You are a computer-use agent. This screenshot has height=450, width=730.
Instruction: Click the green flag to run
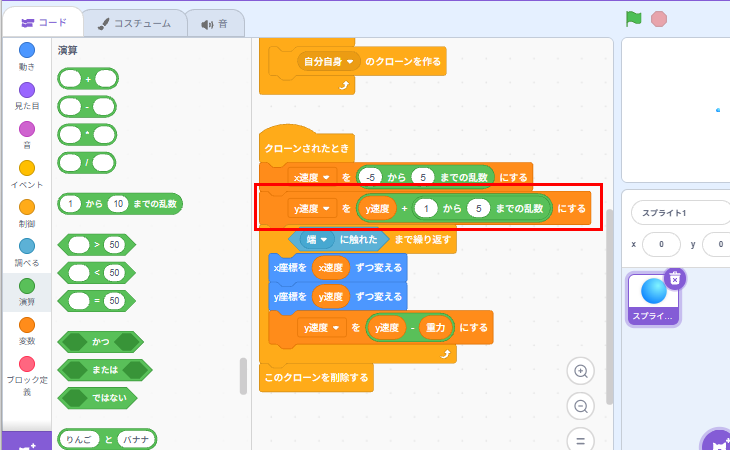click(x=634, y=19)
